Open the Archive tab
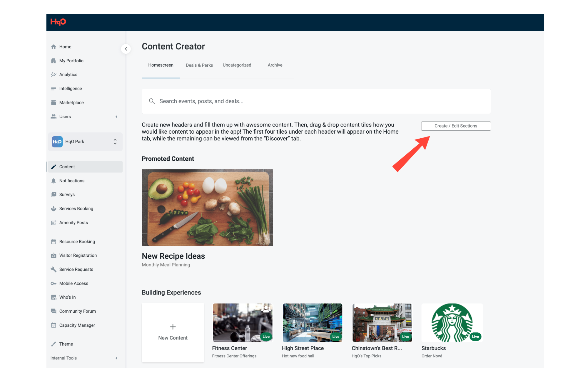Viewport: 588px width, 380px height. (x=275, y=65)
